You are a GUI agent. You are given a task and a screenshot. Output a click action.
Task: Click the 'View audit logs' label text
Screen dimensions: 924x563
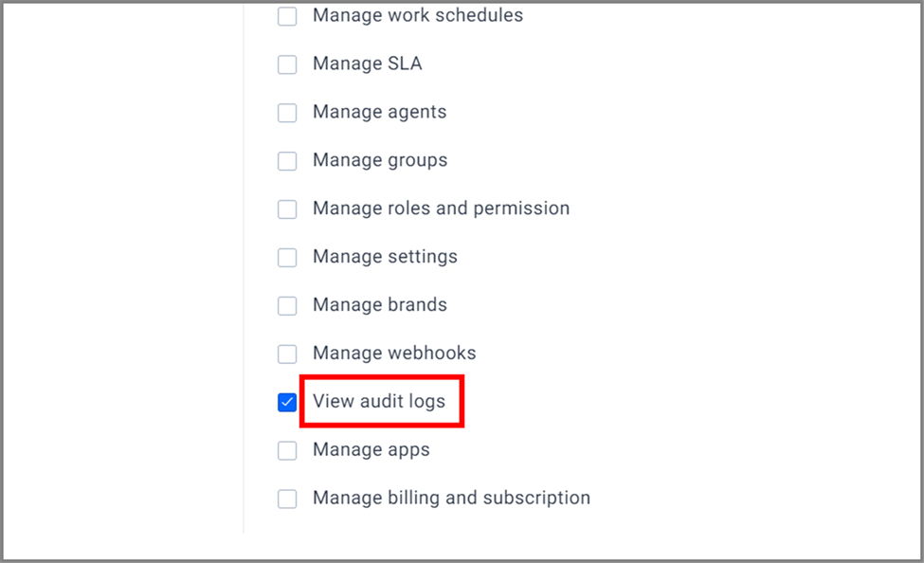click(x=379, y=402)
